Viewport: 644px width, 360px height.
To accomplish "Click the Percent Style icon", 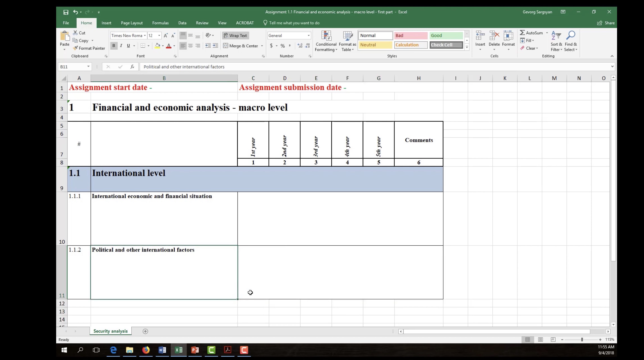I will 283,46.
